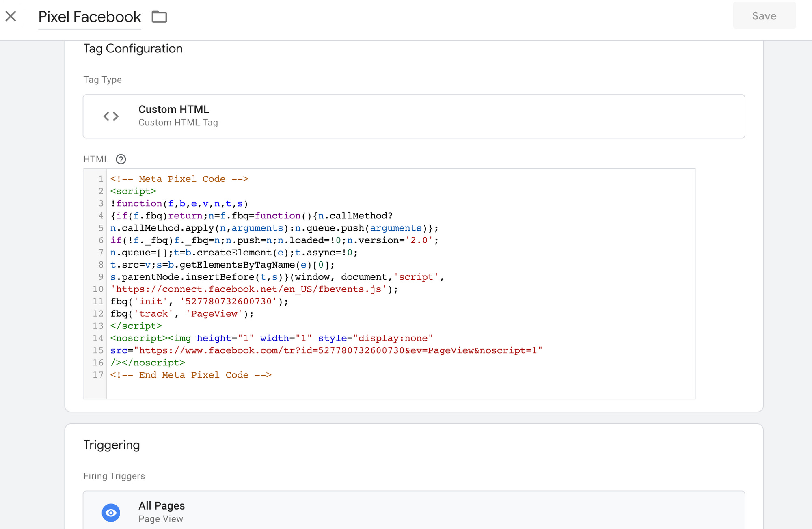Click the noscript img tag on line 14

click(271, 338)
